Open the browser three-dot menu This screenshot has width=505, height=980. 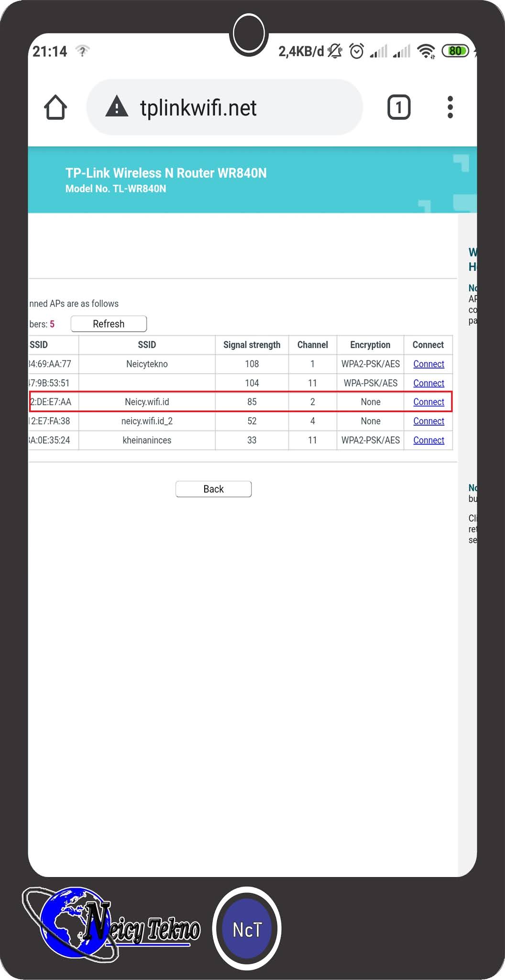[450, 107]
